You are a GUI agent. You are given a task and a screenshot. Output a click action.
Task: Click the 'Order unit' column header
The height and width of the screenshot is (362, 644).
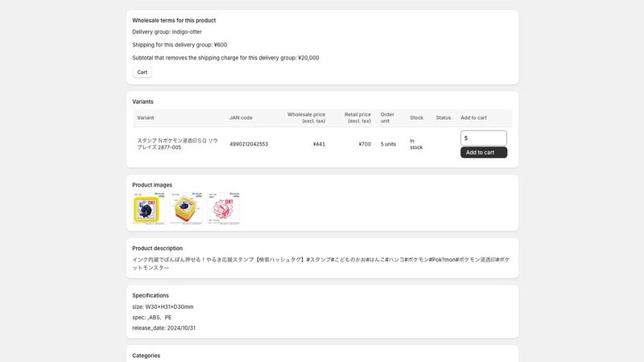(387, 117)
